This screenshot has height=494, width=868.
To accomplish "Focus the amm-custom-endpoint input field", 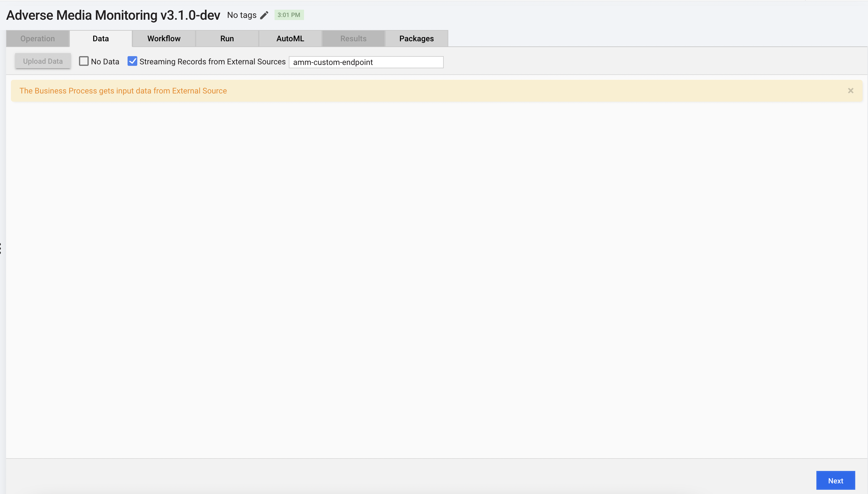I will pyautogui.click(x=366, y=62).
